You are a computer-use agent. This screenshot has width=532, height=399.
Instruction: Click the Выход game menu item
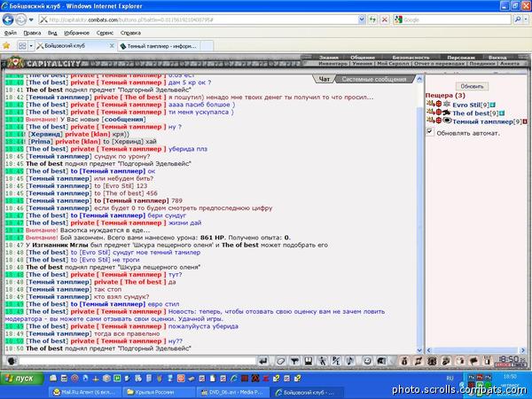click(497, 58)
